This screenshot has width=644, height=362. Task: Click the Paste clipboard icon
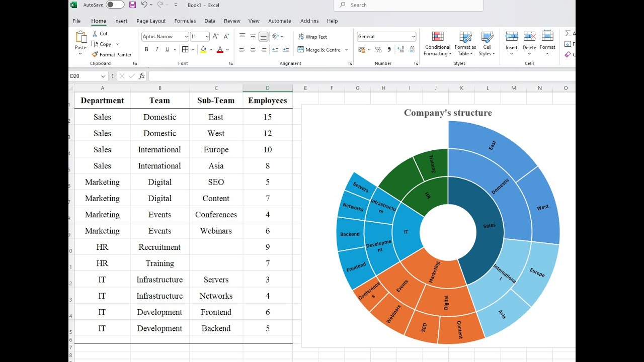point(80,38)
